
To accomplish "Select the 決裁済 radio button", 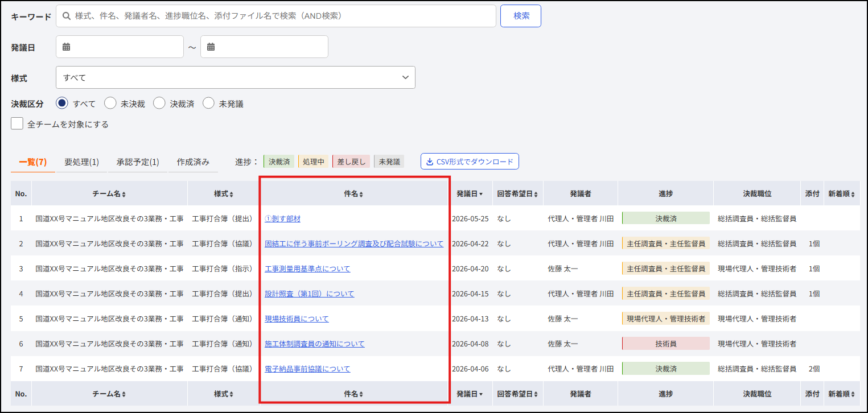I will pos(159,104).
